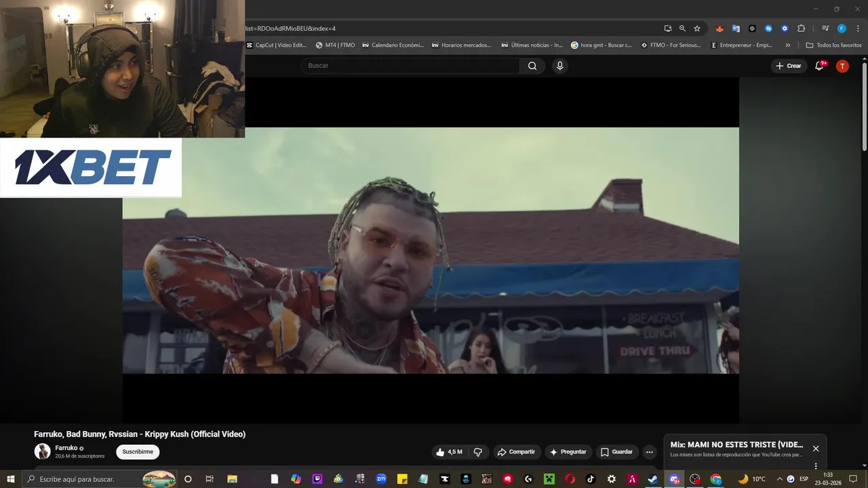Open Steam on taskbar
This screenshot has height=488, width=868.
653,479
